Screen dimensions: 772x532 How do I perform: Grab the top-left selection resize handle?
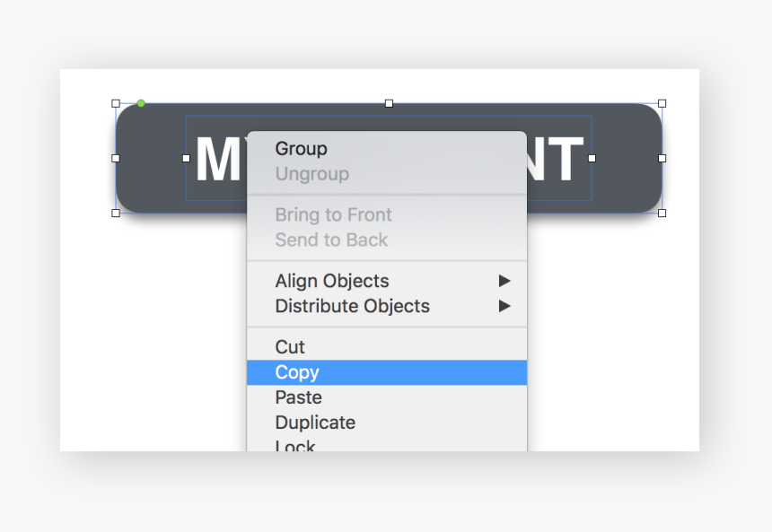(x=116, y=103)
